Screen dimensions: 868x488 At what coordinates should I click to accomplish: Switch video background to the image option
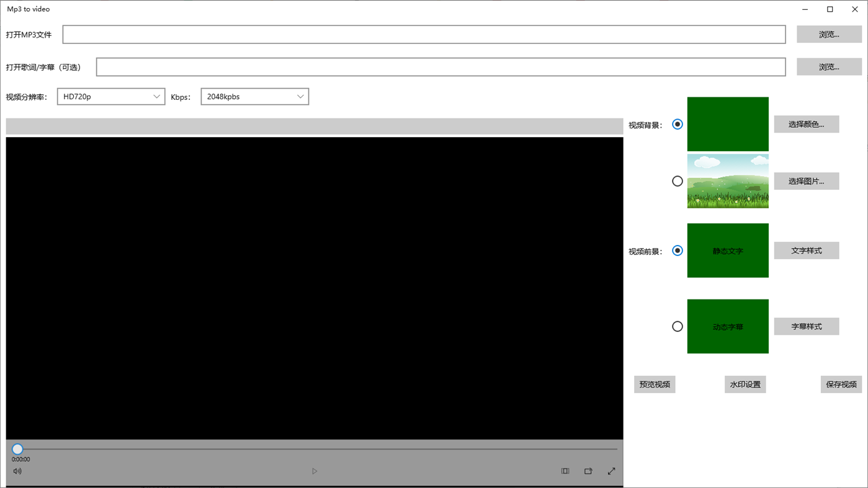click(x=677, y=180)
